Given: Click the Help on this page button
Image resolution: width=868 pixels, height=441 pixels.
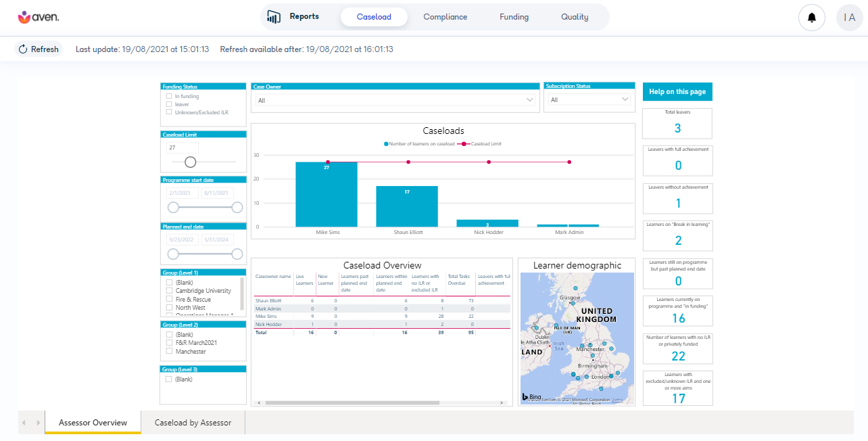Looking at the screenshot, I should click(x=677, y=91).
